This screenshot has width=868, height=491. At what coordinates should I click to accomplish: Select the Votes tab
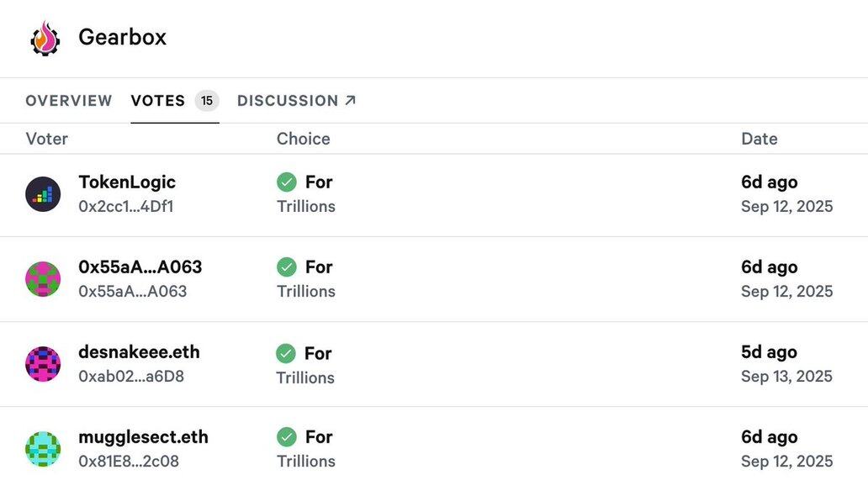(158, 101)
